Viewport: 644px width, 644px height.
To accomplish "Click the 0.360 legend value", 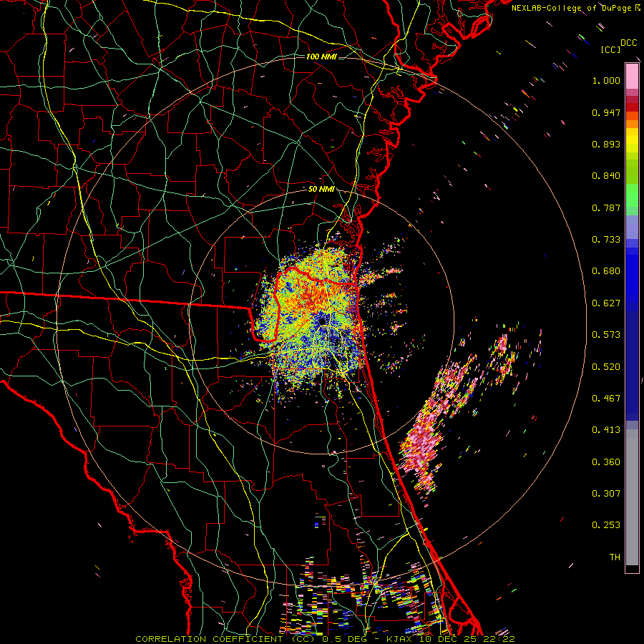I will (606, 462).
